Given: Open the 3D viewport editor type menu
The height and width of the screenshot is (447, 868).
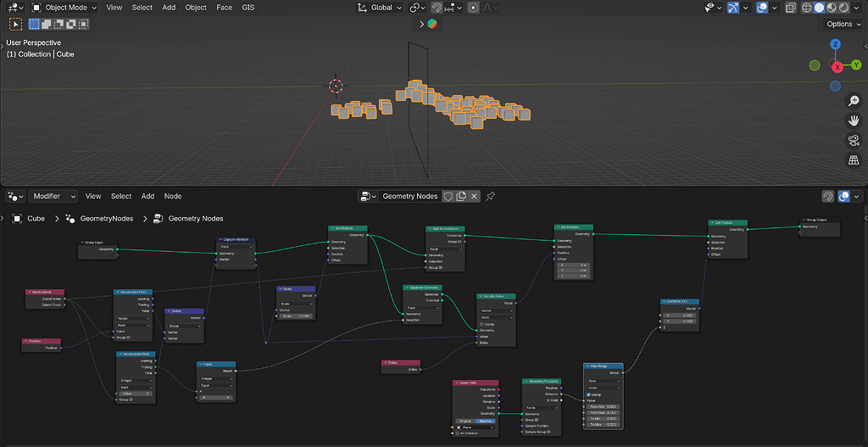Looking at the screenshot, I should point(15,8).
